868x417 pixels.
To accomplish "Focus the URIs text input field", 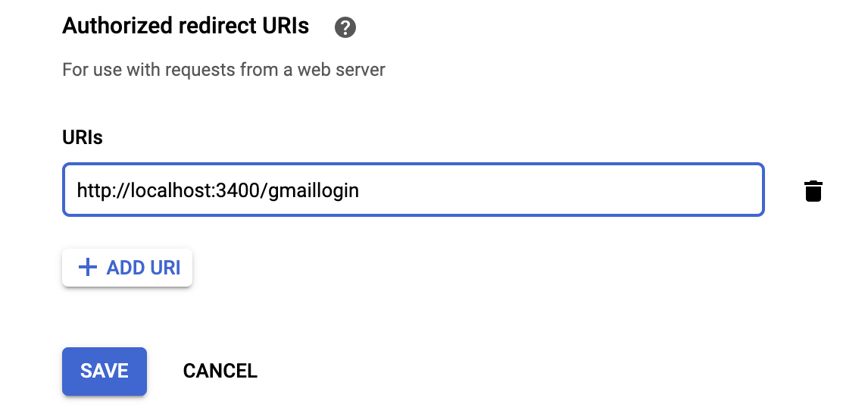I will click(413, 190).
